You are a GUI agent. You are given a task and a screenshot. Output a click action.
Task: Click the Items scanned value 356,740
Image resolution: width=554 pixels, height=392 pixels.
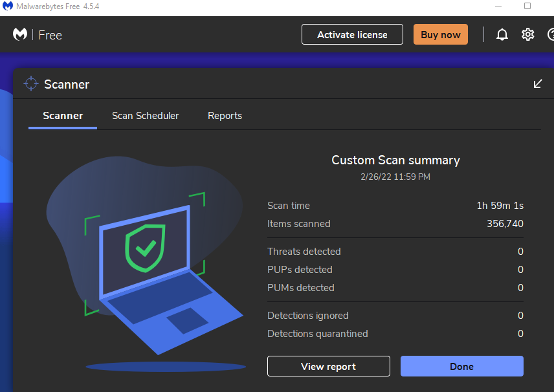pos(505,224)
